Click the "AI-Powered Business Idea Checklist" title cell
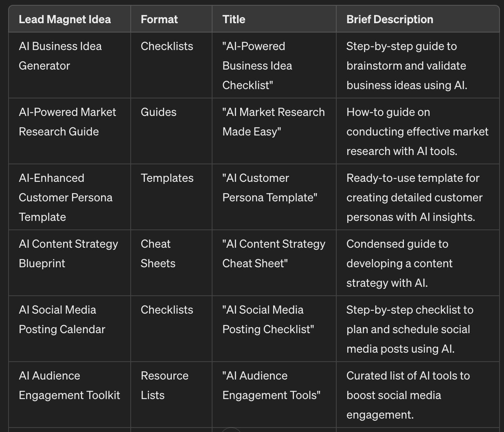This screenshot has height=432, width=504. pyautogui.click(x=257, y=66)
